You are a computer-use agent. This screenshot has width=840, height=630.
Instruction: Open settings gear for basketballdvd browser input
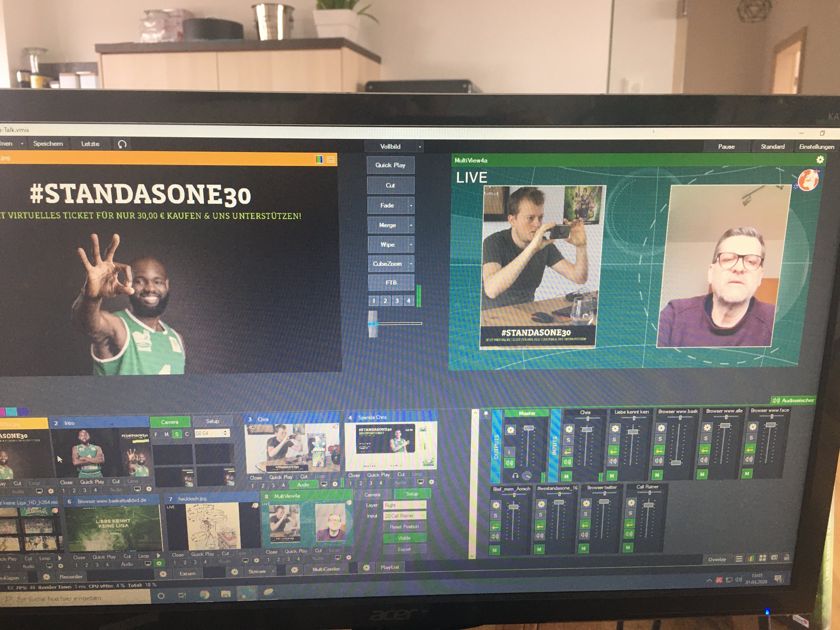(159, 563)
